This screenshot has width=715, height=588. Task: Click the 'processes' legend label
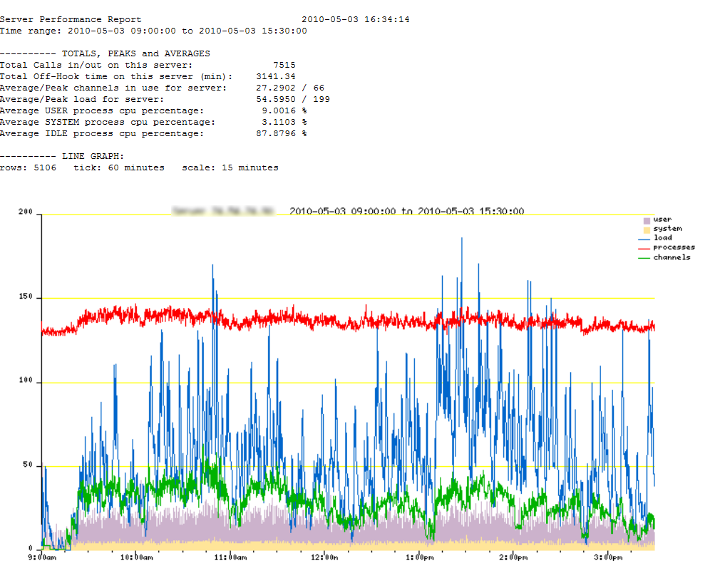pos(674,247)
